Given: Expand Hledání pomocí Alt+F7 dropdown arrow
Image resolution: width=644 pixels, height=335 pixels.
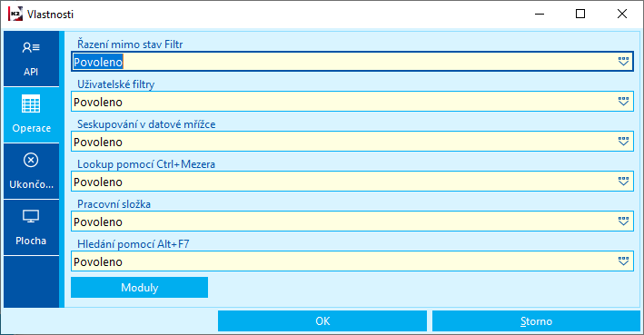Looking at the screenshot, I should point(623,261).
